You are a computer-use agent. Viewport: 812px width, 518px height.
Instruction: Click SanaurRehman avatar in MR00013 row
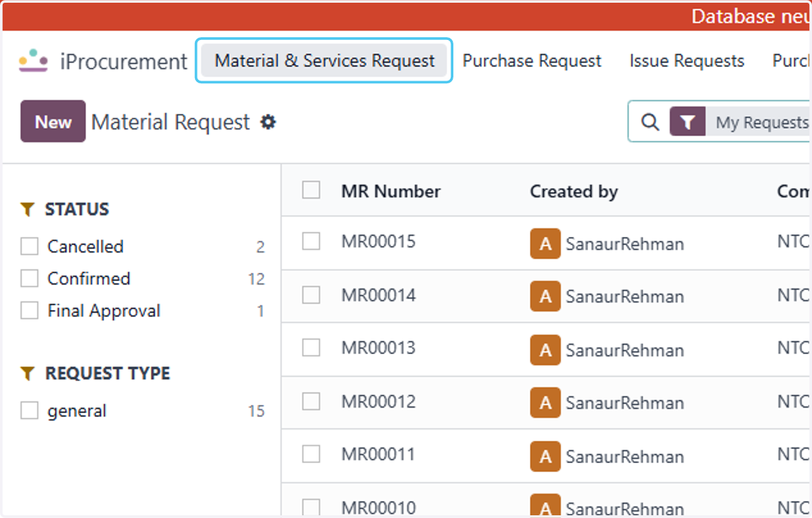point(545,350)
